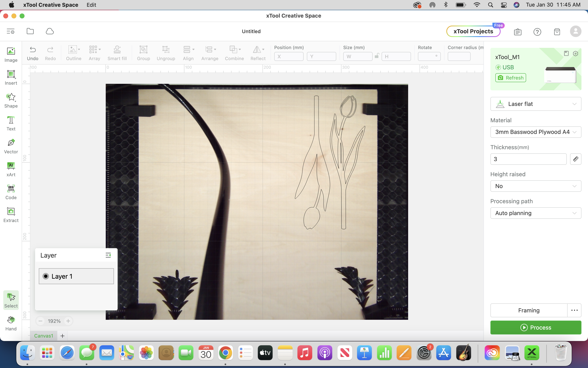Image resolution: width=588 pixels, height=368 pixels.
Task: Click the Position X input field
Action: (x=289, y=56)
